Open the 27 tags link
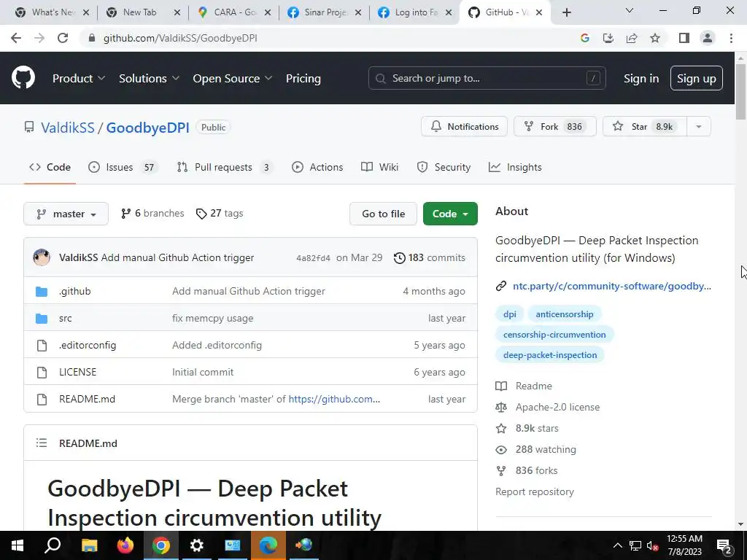 click(220, 214)
